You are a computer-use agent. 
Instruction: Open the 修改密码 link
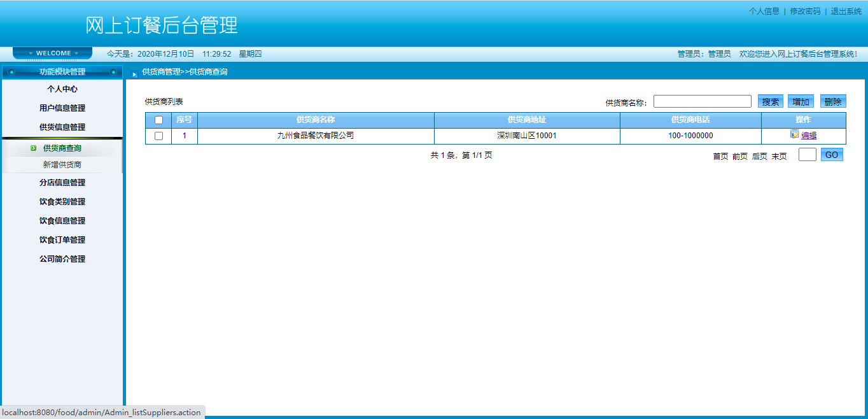coord(805,11)
